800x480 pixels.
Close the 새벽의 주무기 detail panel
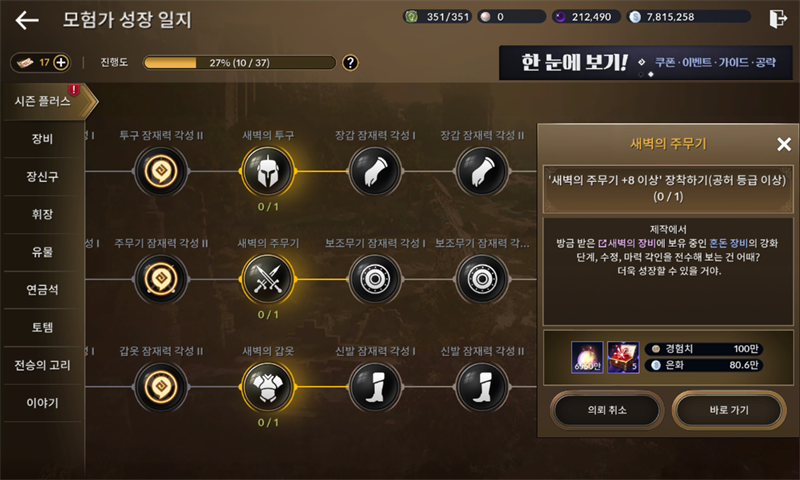[x=784, y=144]
